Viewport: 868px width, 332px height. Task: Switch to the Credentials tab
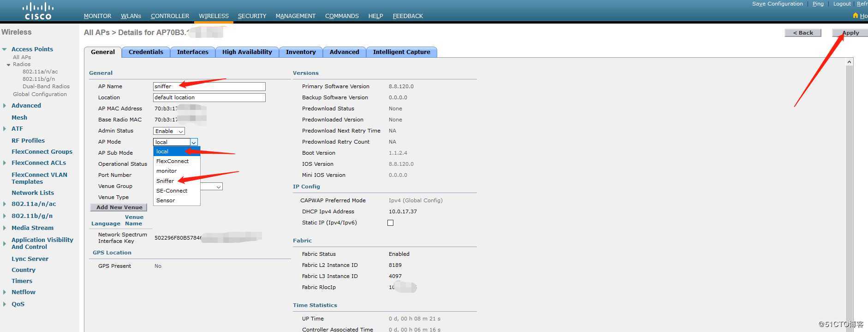146,52
